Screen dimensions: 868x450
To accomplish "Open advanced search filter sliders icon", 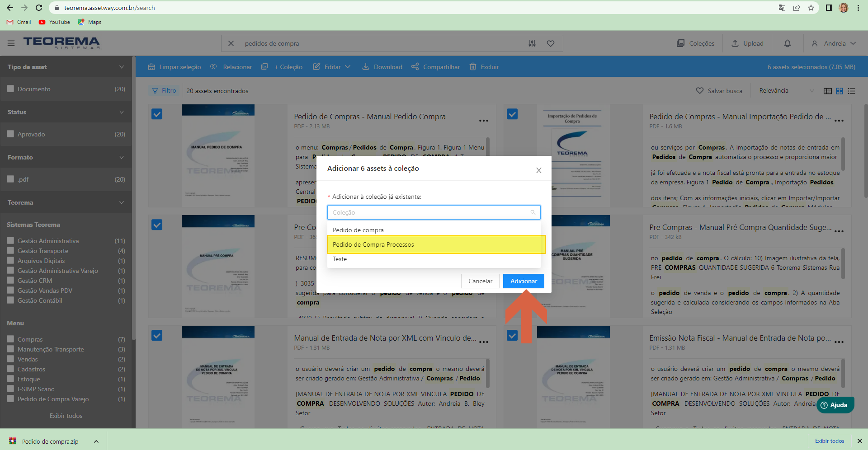I will 532,43.
